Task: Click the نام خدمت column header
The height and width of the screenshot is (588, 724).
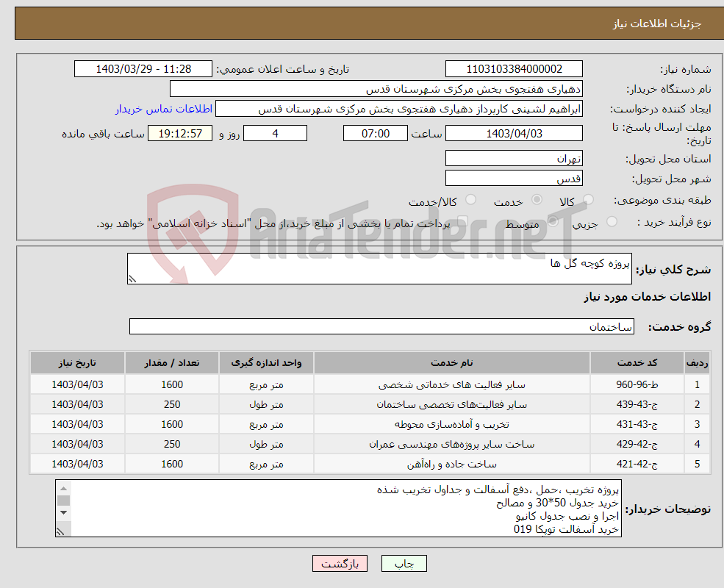Action: [451, 363]
